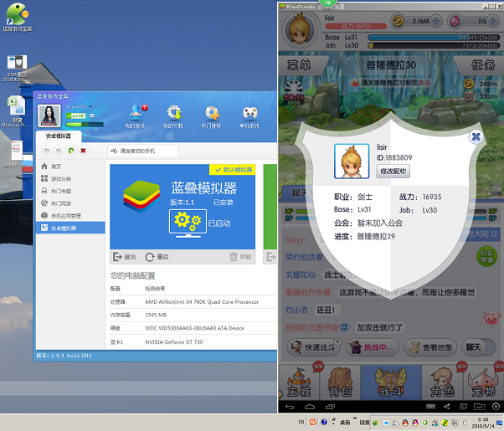Click the pink pet face icon beside the chat
This screenshot has width=504, height=431.
pyautogui.click(x=491, y=318)
